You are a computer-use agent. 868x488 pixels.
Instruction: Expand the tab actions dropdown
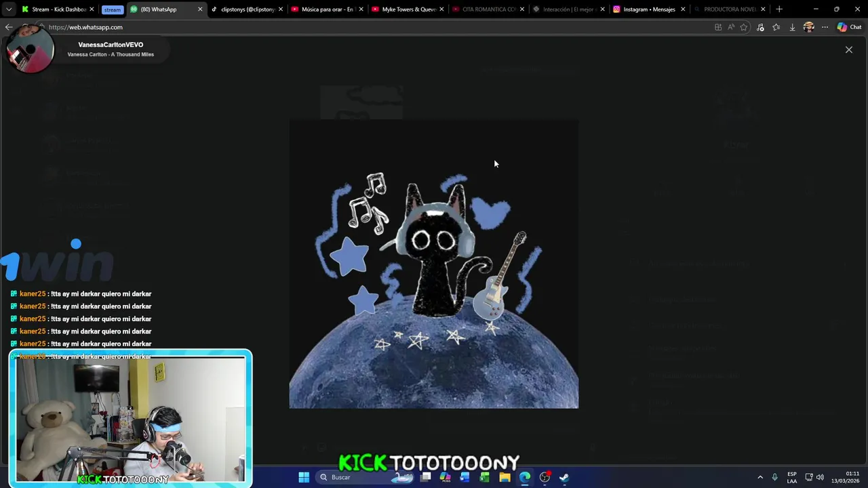(8, 9)
